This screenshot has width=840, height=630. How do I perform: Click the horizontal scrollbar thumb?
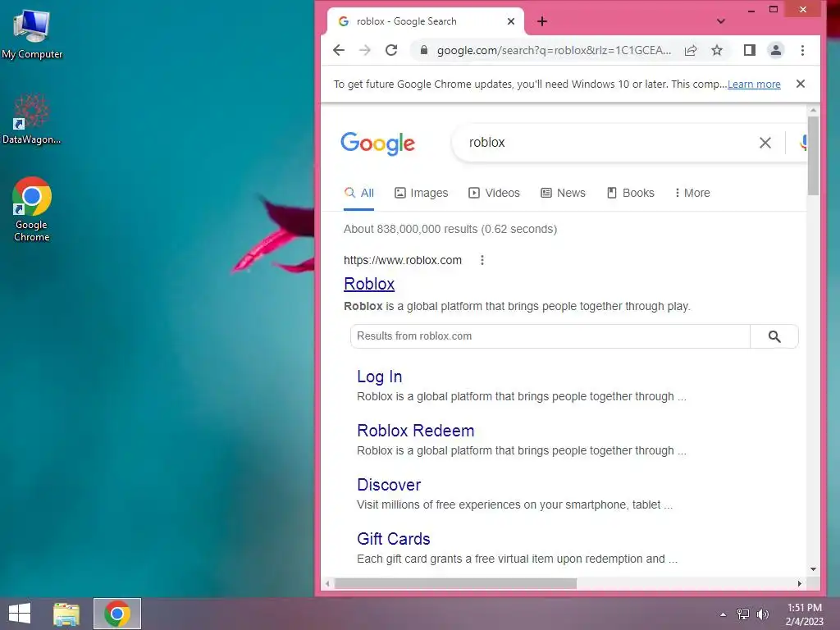455,583
